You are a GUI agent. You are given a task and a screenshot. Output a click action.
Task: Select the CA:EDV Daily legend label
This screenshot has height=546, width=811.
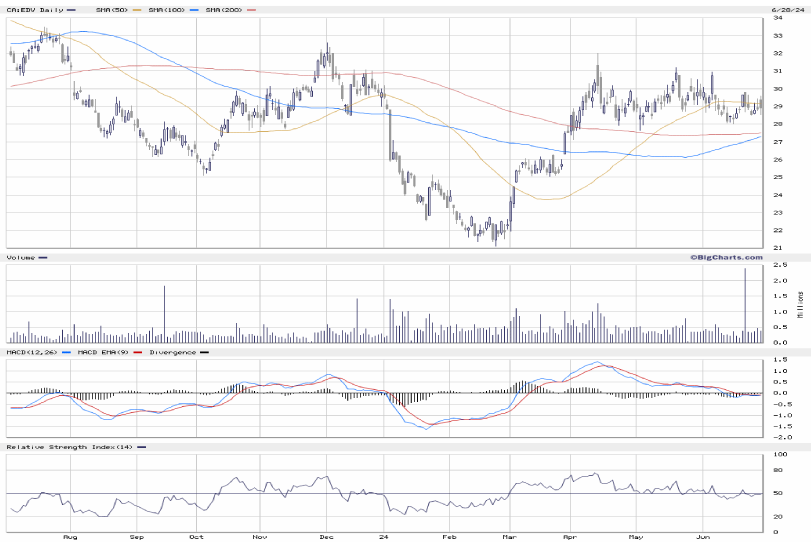click(x=34, y=9)
